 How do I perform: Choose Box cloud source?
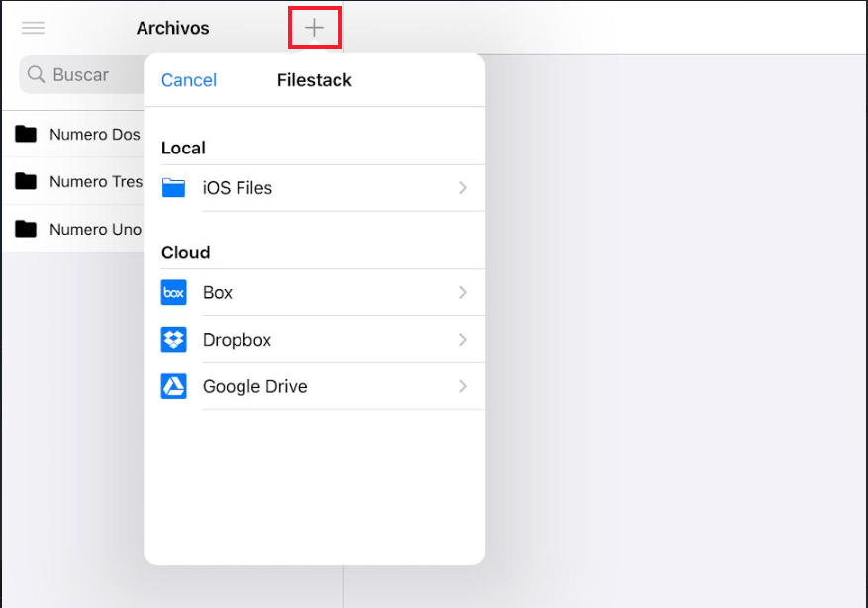[x=315, y=292]
